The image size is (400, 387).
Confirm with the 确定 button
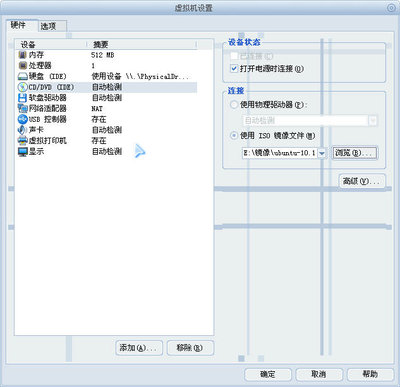click(x=268, y=374)
